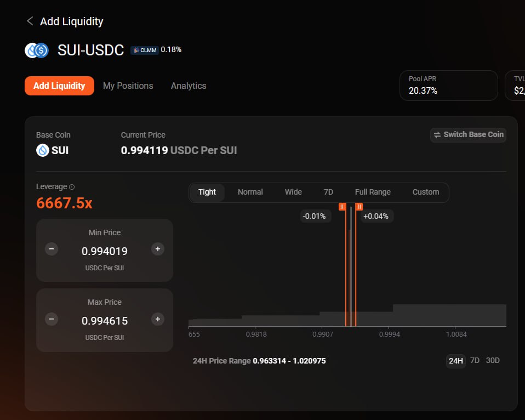Viewport: 525px width, 420px height.
Task: Click the 1.0084 axis label
Action: tap(456, 334)
